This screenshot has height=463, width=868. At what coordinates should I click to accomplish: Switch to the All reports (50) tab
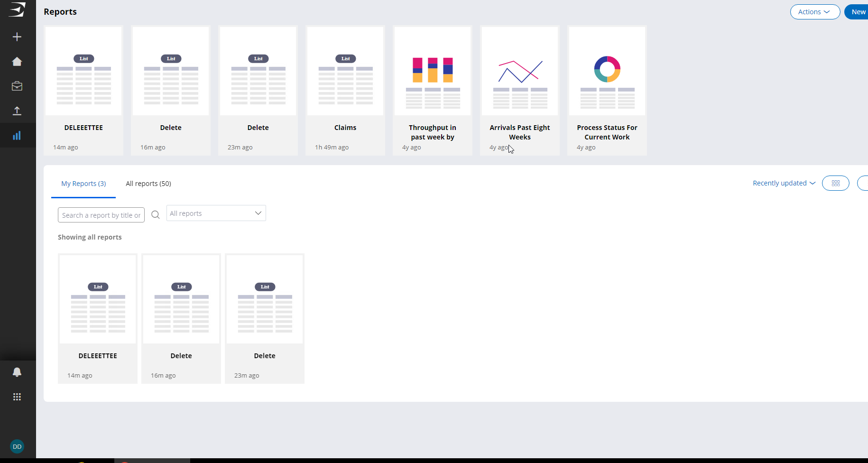(148, 184)
